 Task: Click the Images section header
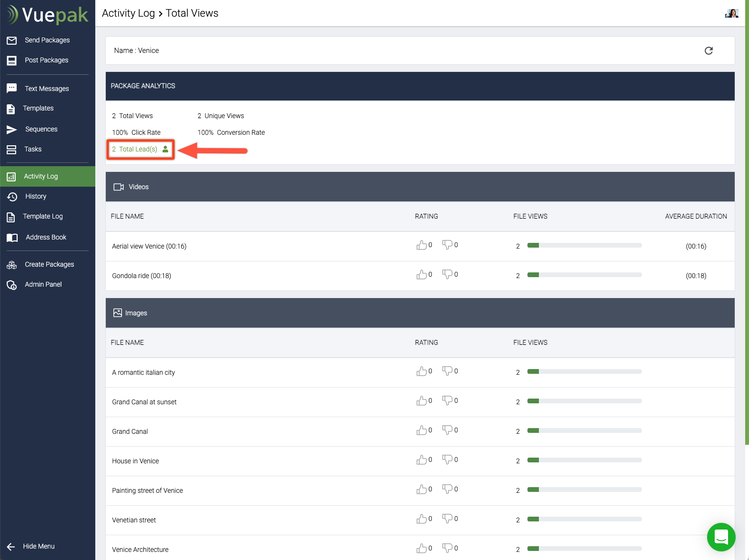click(136, 313)
